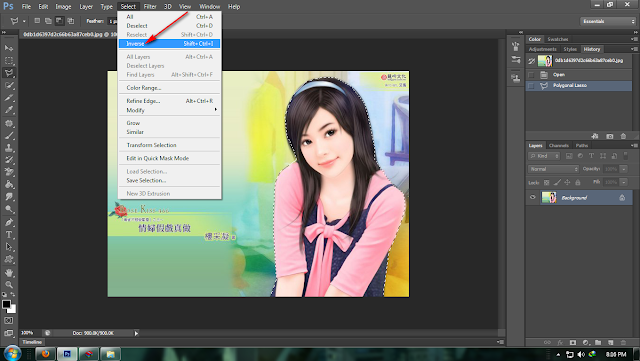The height and width of the screenshot is (361, 640).
Task: Toggle history brush source for Open state
Action: click(531, 75)
